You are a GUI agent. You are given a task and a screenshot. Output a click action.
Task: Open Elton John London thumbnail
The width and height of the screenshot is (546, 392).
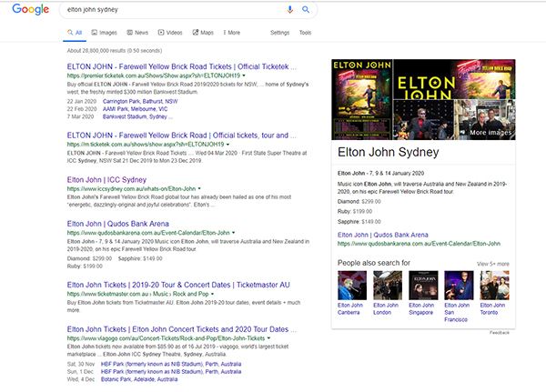pyautogui.click(x=388, y=285)
